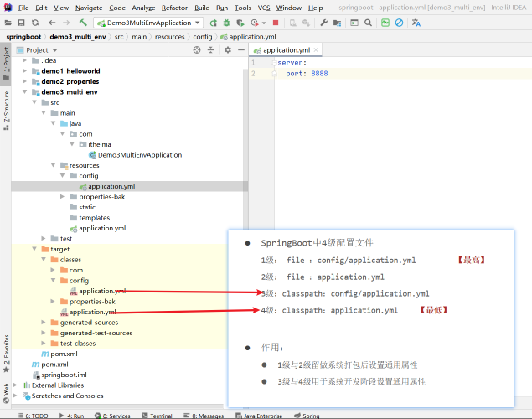Toggle the Structure side panel tab
This screenshot has width=532, height=419.
click(x=6, y=108)
